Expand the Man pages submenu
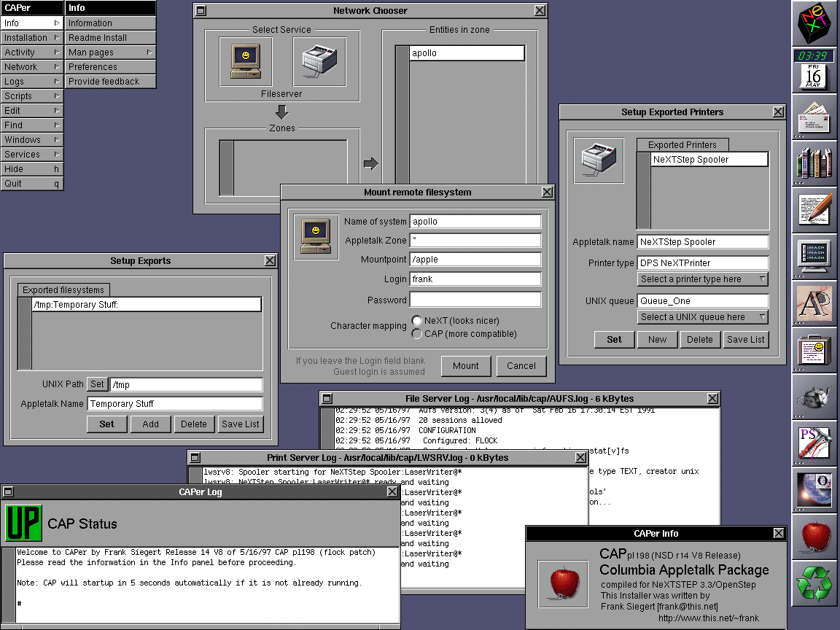Image resolution: width=840 pixels, height=630 pixels. coord(110,52)
